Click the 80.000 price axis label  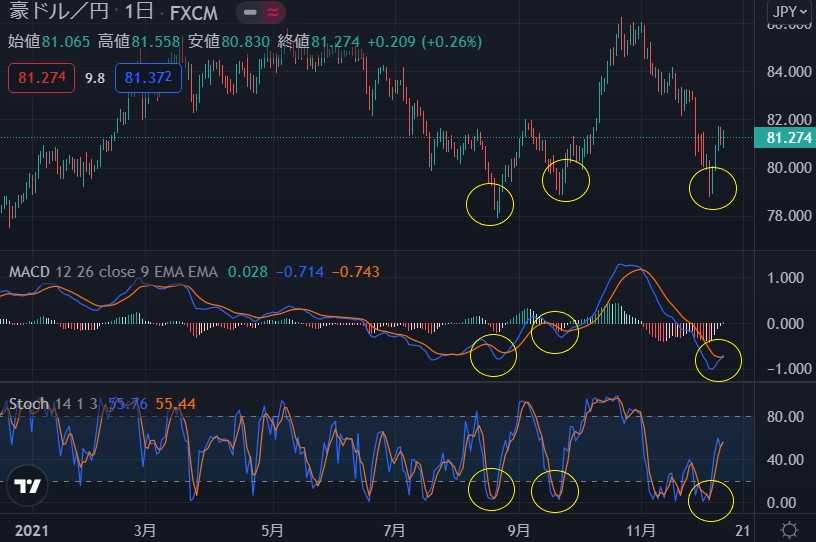[789, 168]
